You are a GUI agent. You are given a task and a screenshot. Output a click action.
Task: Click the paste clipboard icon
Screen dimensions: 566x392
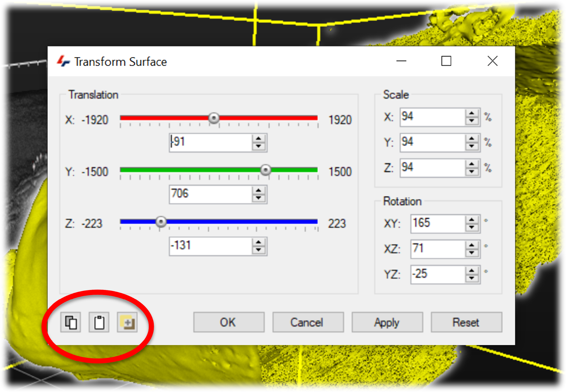click(99, 322)
